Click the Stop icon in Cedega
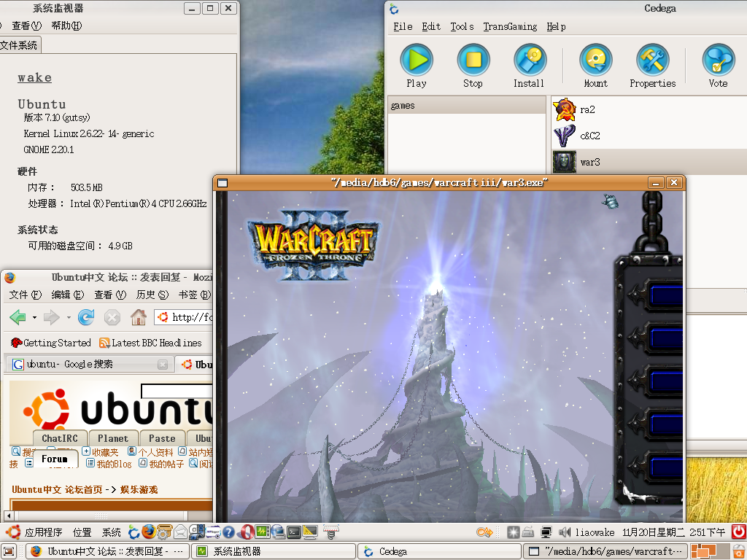 473,66
